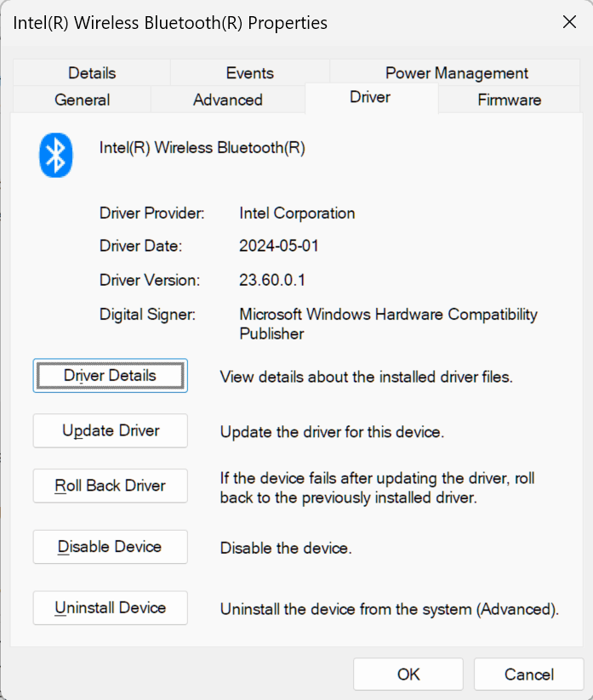Open Driver Details
Screen dimensions: 593x700
click(111, 375)
